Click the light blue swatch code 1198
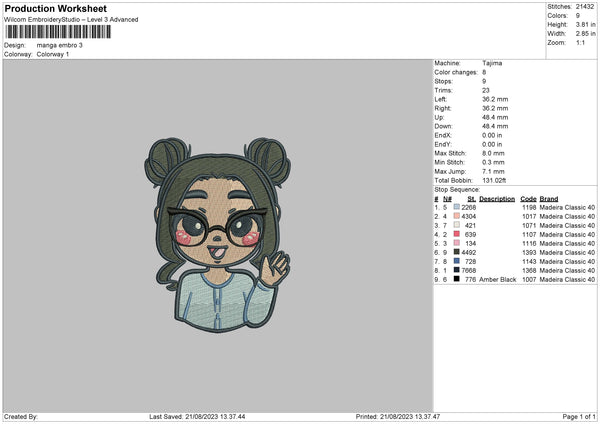 [x=457, y=207]
